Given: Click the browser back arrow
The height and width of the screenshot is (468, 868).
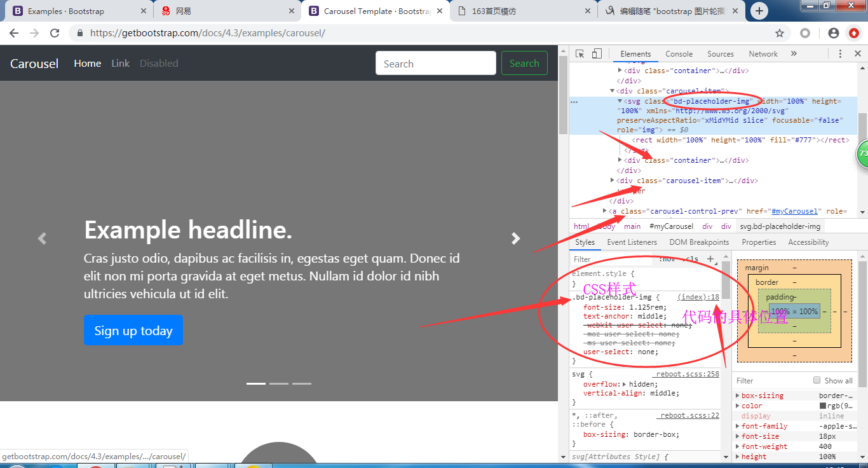Looking at the screenshot, I should 14,33.
